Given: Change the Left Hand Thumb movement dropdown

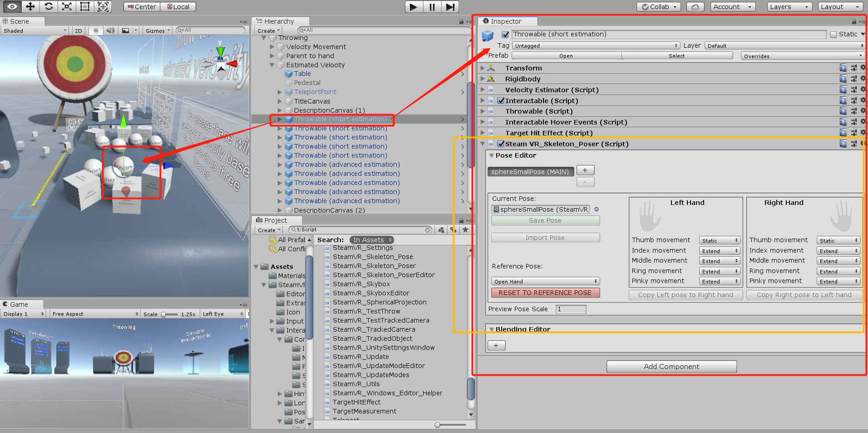Looking at the screenshot, I should point(720,240).
